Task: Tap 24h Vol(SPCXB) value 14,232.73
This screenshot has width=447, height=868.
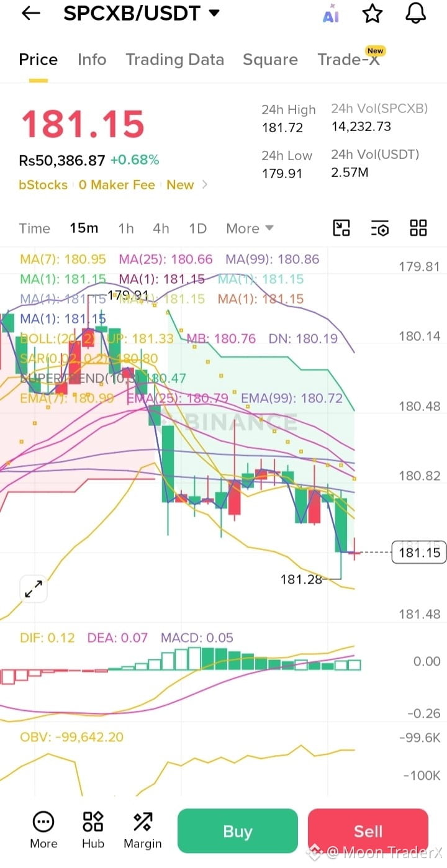Action: [x=361, y=127]
